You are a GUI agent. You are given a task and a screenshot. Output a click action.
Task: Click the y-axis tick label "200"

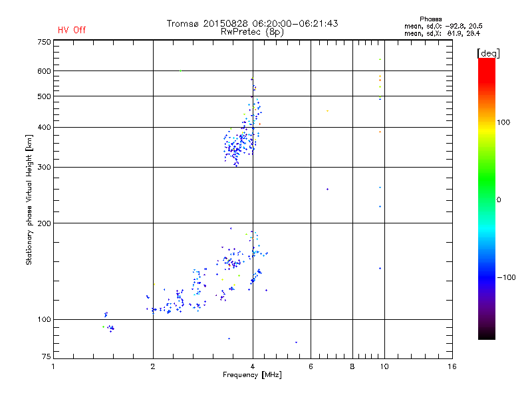pyautogui.click(x=44, y=223)
